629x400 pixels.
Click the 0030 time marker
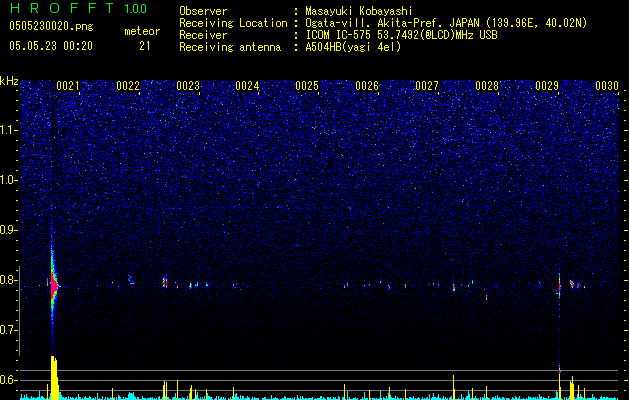[607, 86]
